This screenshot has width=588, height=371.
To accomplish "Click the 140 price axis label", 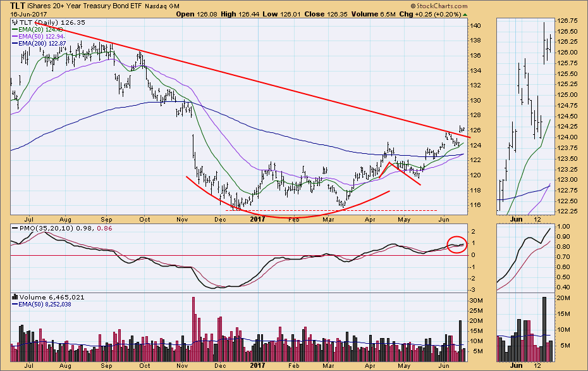I will pos(475,26).
